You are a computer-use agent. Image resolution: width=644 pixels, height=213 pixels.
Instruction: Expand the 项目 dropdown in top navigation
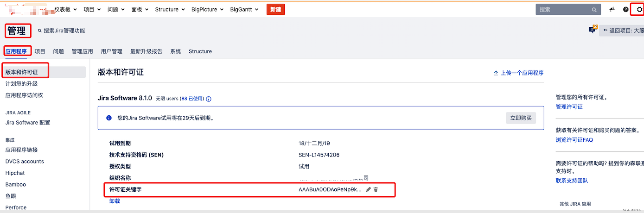pyautogui.click(x=92, y=9)
